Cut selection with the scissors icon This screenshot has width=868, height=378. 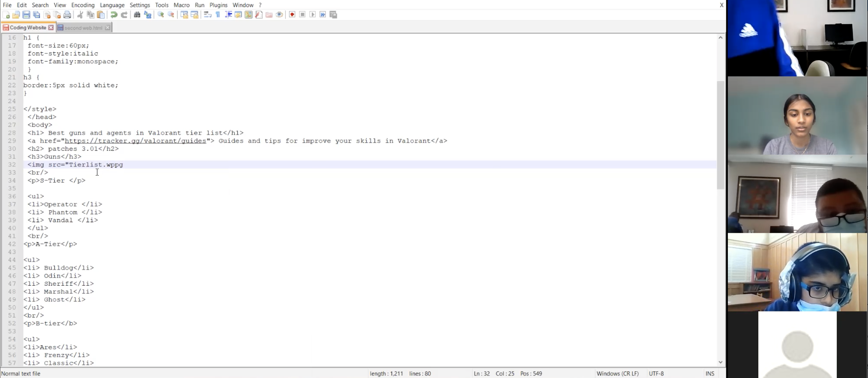click(x=80, y=15)
